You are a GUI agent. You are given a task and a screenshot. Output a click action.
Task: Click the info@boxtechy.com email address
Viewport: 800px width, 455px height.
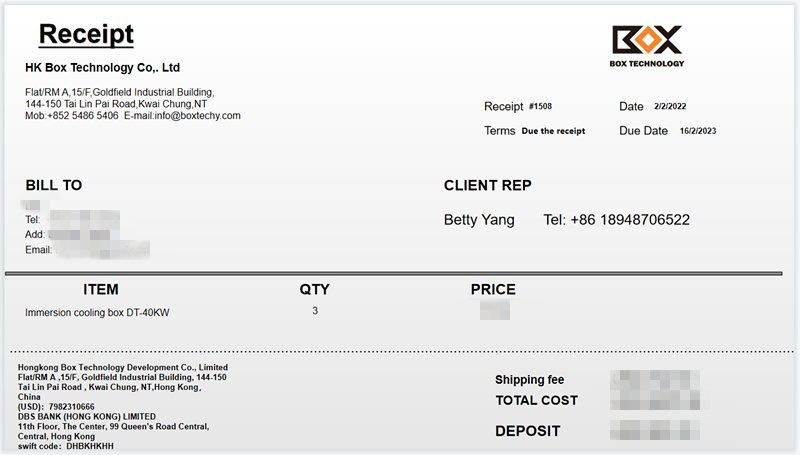tap(197, 116)
